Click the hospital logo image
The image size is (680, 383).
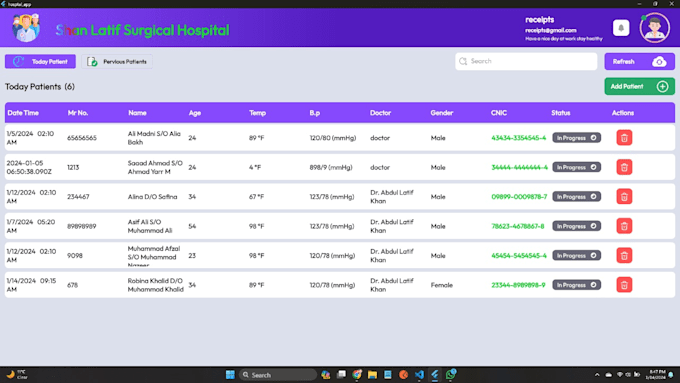coord(26,28)
